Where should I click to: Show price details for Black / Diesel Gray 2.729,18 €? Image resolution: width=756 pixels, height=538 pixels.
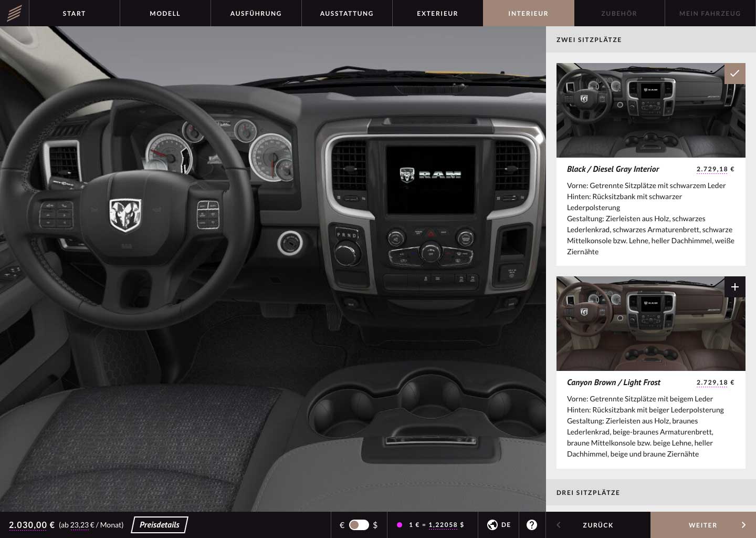[x=715, y=169]
